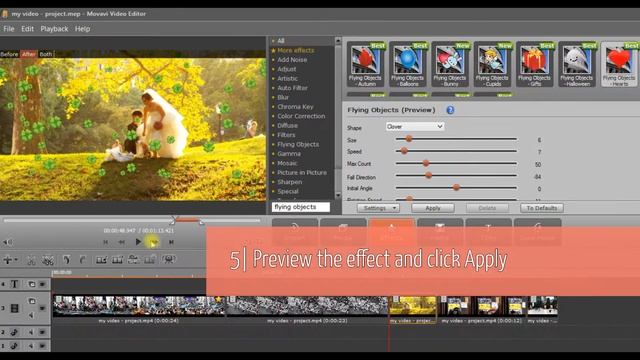This screenshot has height=360, width=640.
Task: Select Flying Objects - Gifts effect thumbnail
Action: point(535,64)
